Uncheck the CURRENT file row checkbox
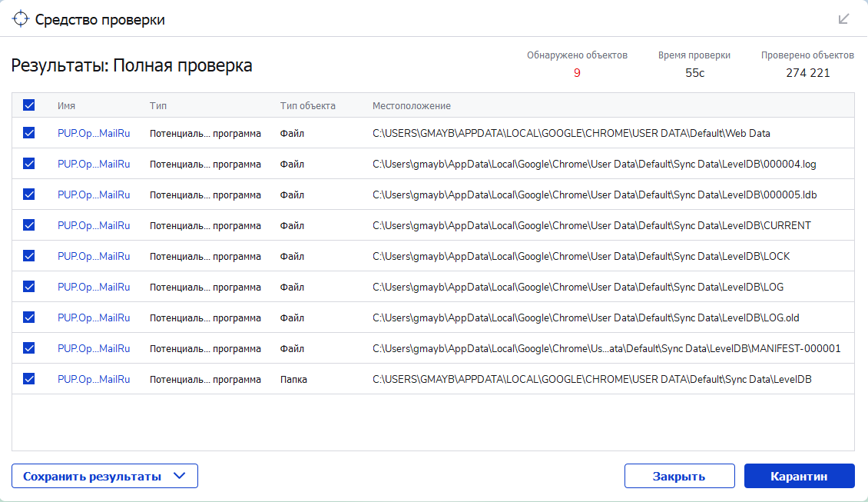868x502 pixels. click(28, 225)
